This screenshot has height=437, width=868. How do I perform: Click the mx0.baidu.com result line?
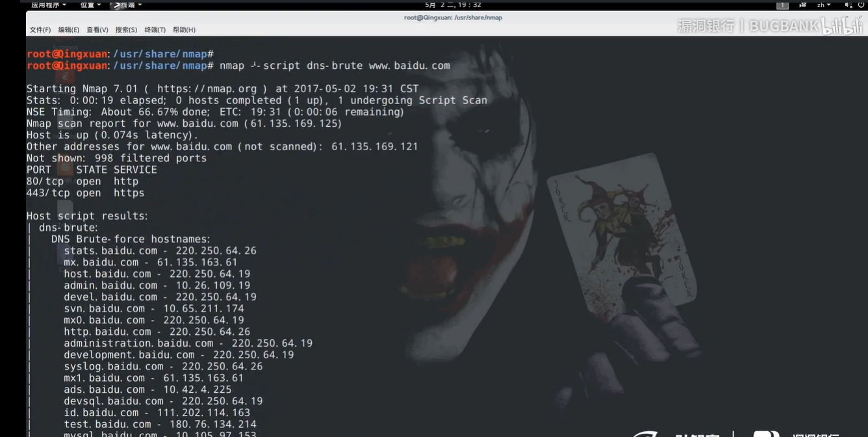click(154, 320)
